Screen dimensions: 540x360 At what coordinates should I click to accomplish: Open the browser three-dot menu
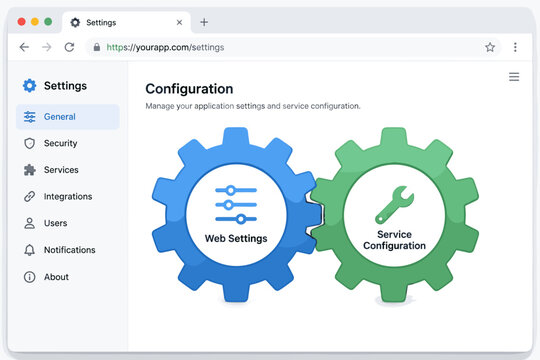point(515,47)
